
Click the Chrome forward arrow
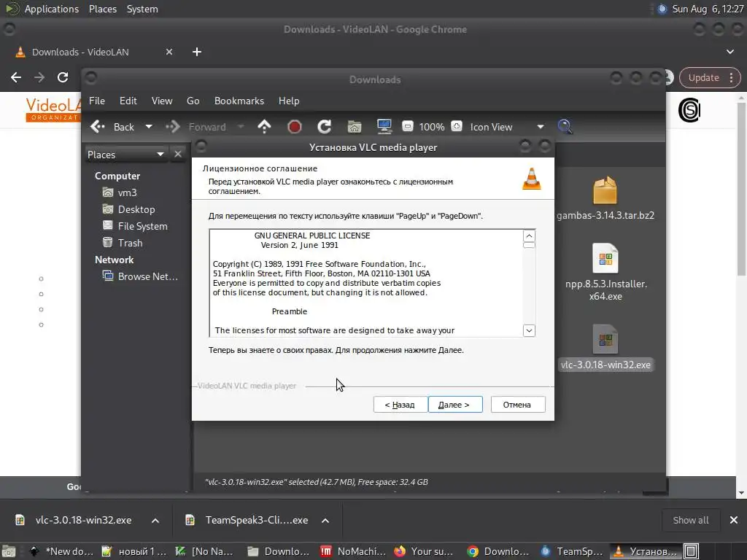tap(39, 77)
